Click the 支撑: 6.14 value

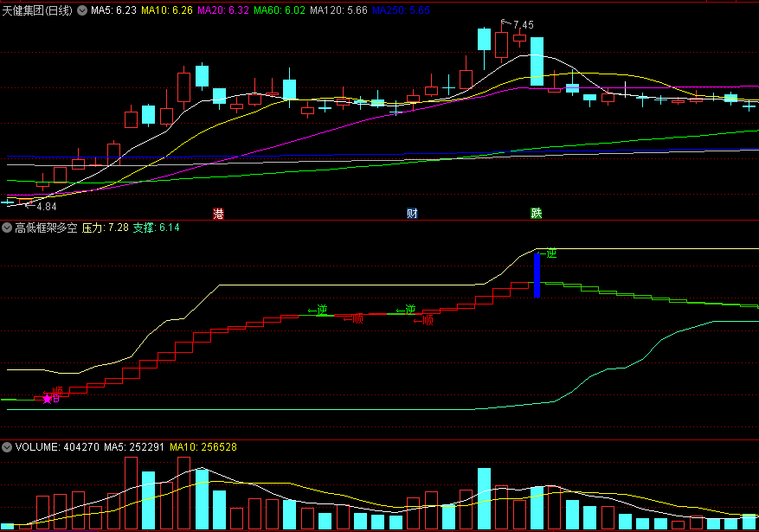click(x=156, y=228)
